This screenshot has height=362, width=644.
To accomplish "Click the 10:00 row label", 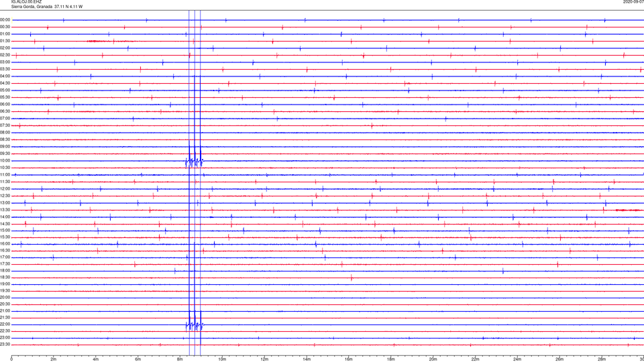I will 5,160.
